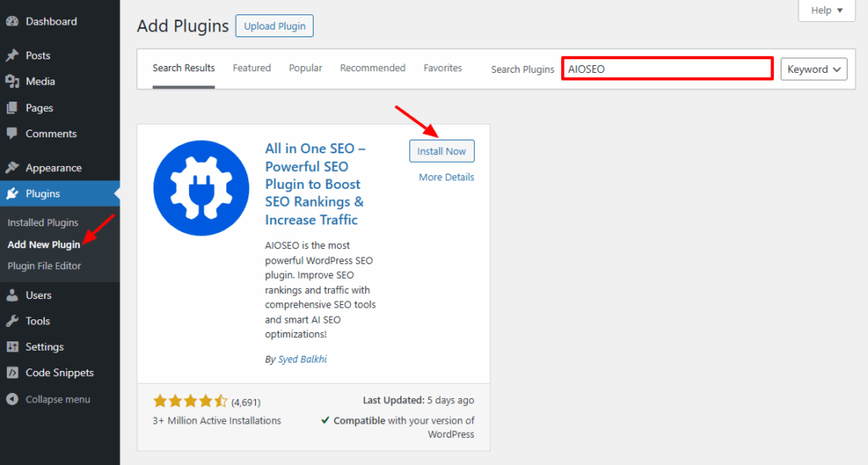Switch to the Popular tab
This screenshot has width=868, height=465.
click(305, 68)
